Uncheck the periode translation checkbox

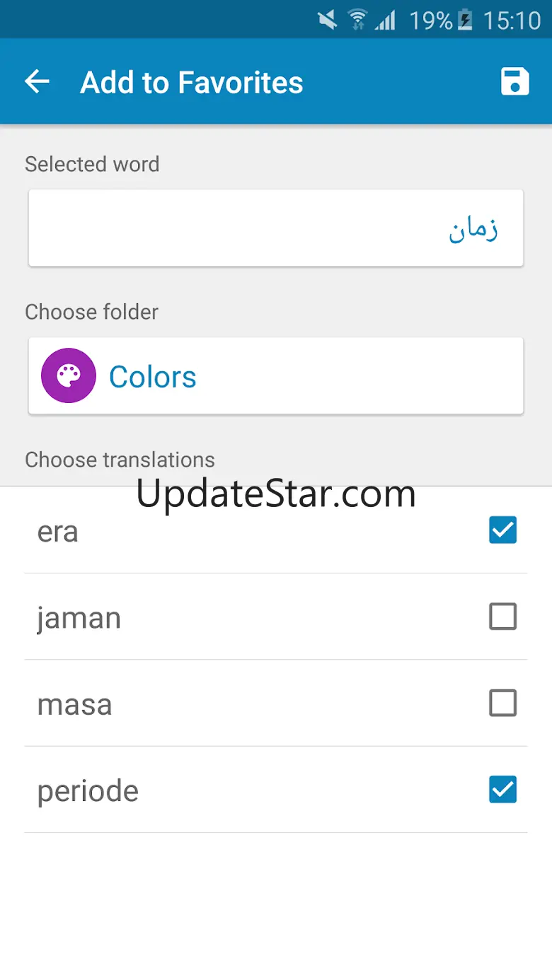click(x=502, y=790)
